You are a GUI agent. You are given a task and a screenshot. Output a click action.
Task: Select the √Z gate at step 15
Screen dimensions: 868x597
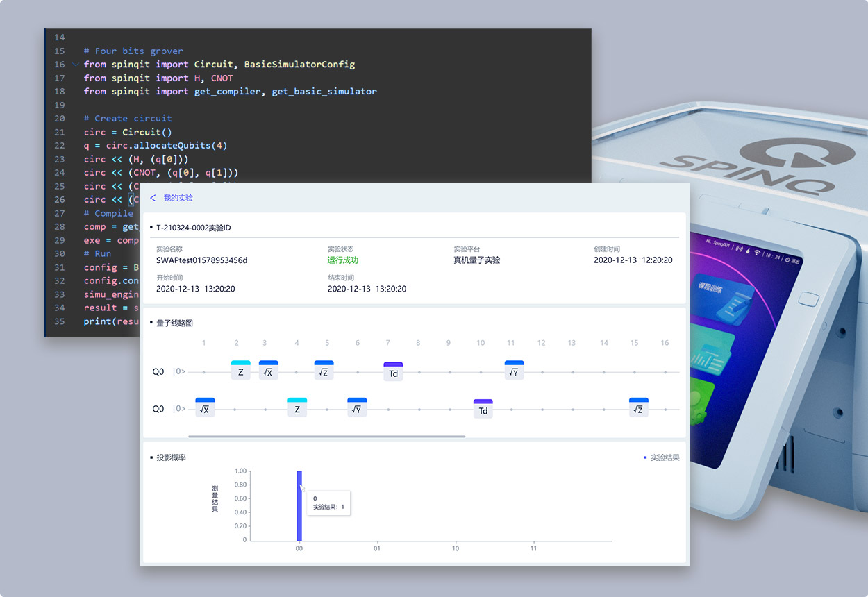(638, 408)
